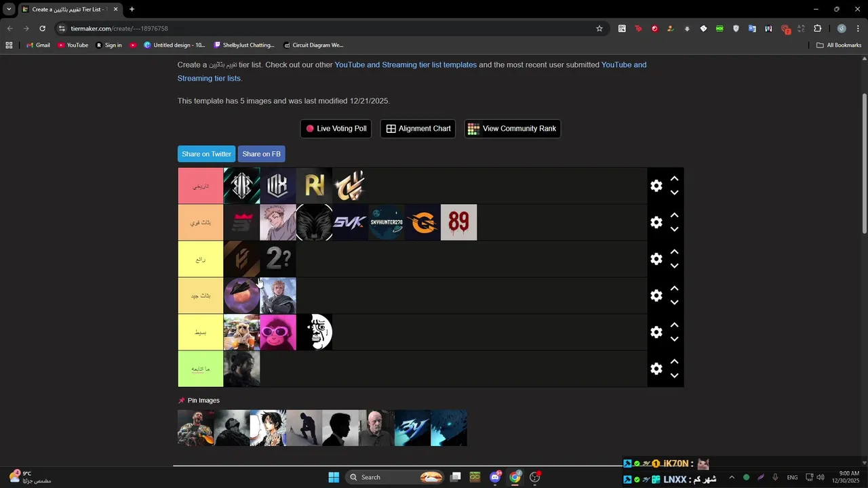Viewport: 868px width, 488px height.
Task: Move the third tier row down
Action: 674,266
